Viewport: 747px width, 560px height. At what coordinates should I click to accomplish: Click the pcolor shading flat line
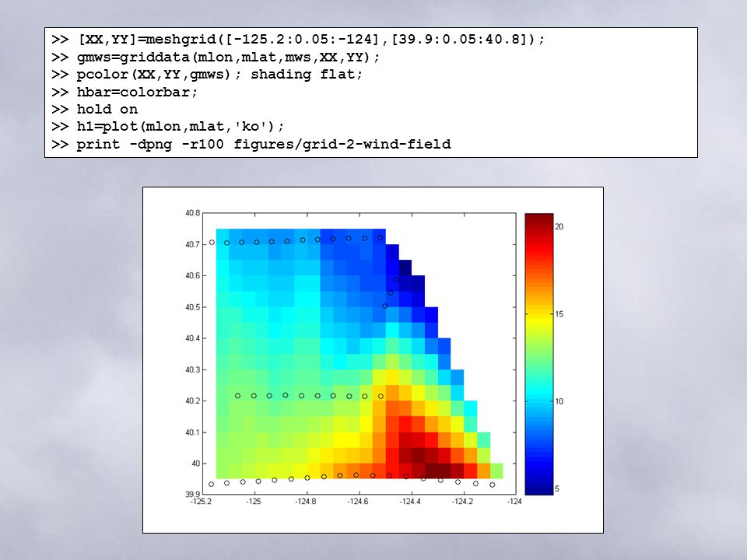207,75
